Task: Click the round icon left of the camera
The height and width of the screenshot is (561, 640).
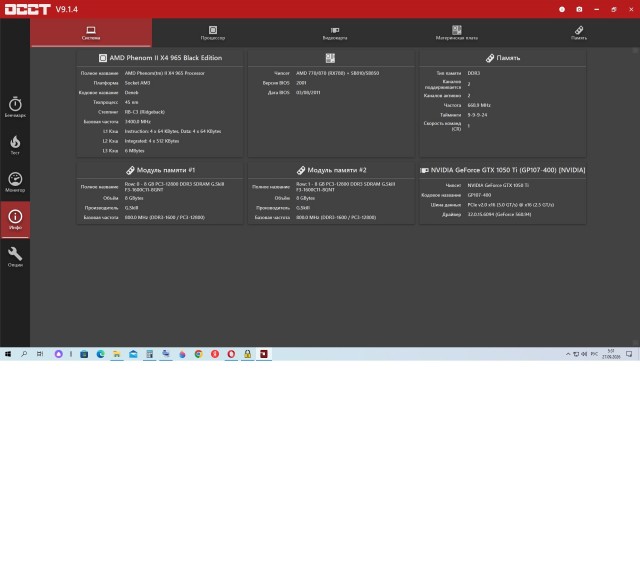Action: pyautogui.click(x=562, y=9)
